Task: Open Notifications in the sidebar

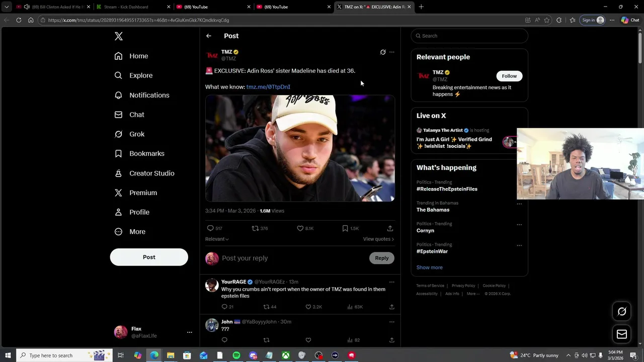Action: (142, 95)
